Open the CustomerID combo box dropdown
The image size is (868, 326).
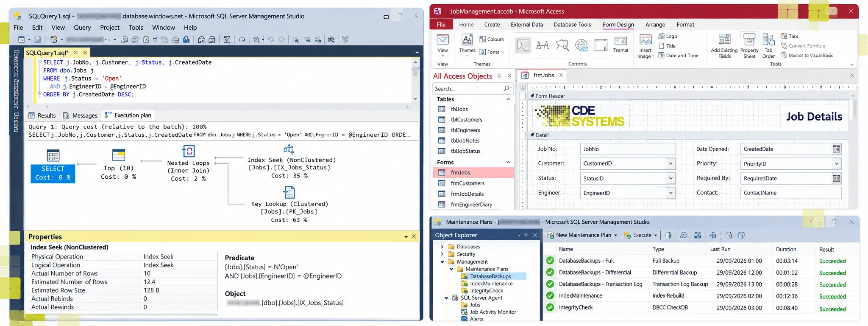click(670, 163)
